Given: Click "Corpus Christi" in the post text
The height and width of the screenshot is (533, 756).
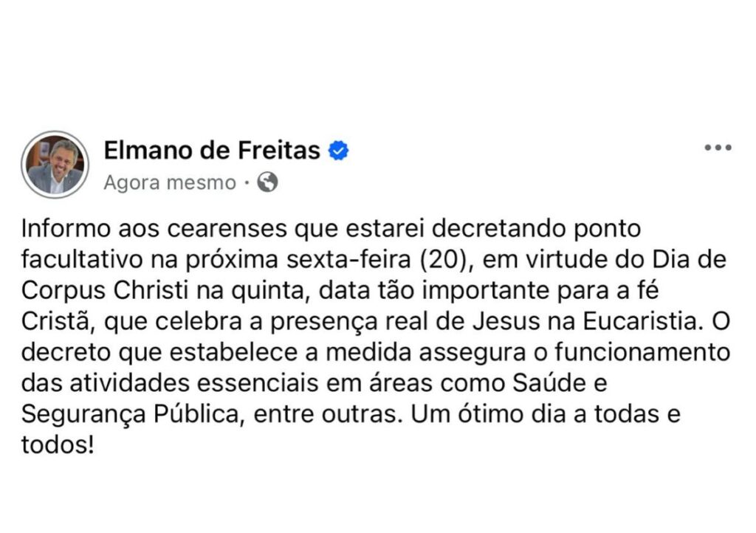Looking at the screenshot, I should click(105, 291).
